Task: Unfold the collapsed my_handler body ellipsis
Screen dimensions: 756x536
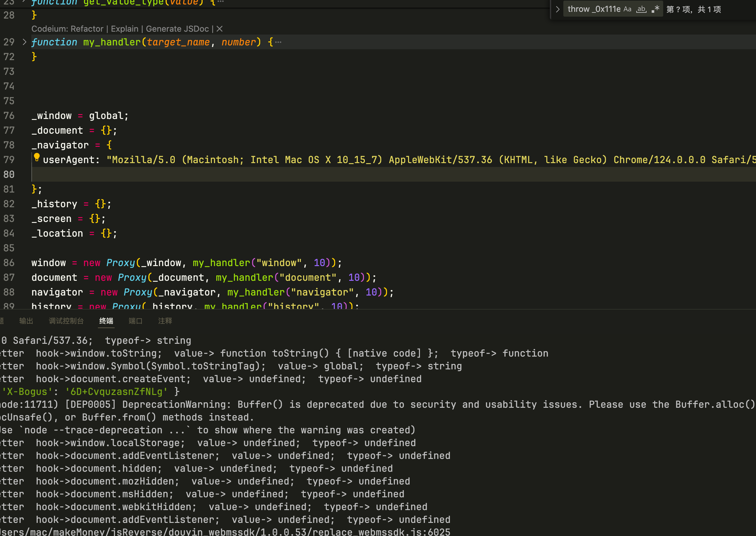Action: [278, 42]
